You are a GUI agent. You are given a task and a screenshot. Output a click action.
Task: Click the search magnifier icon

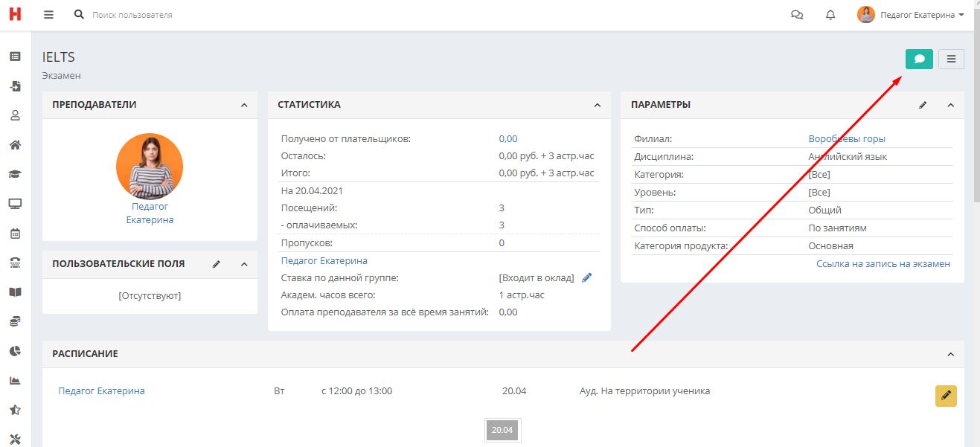tap(80, 15)
